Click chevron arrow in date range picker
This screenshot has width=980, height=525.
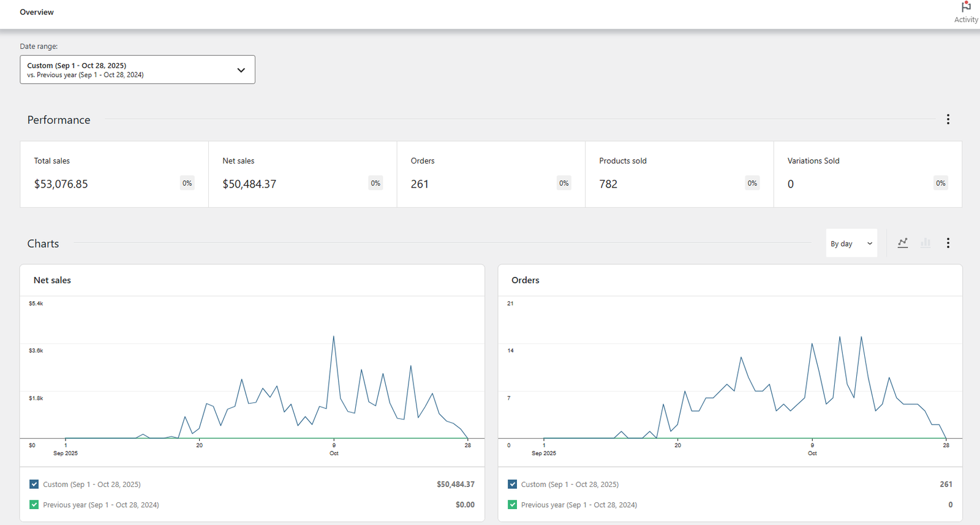tap(241, 70)
